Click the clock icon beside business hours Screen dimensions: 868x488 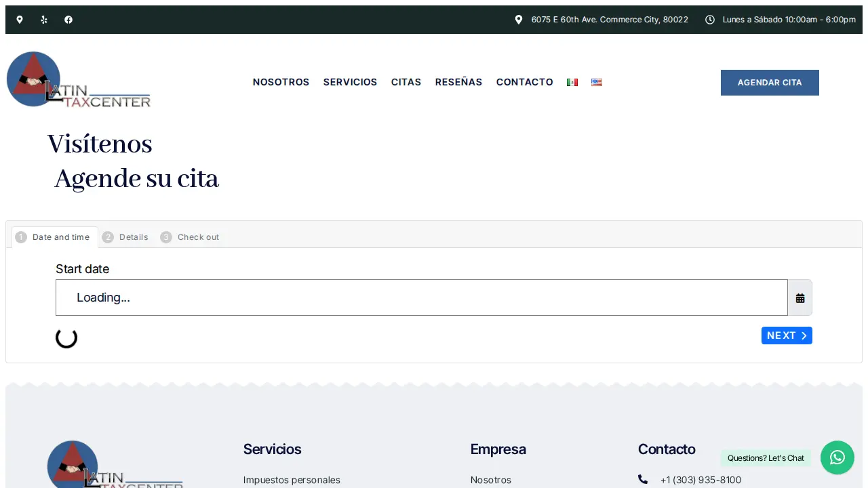click(710, 20)
